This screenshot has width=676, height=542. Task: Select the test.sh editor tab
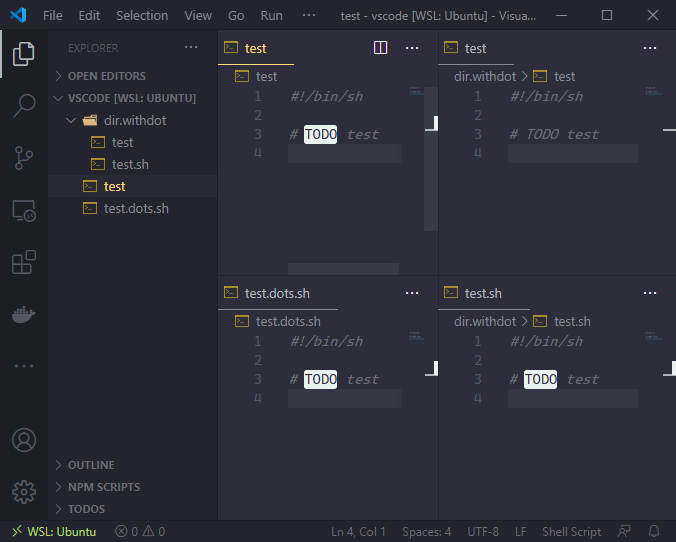pos(484,293)
